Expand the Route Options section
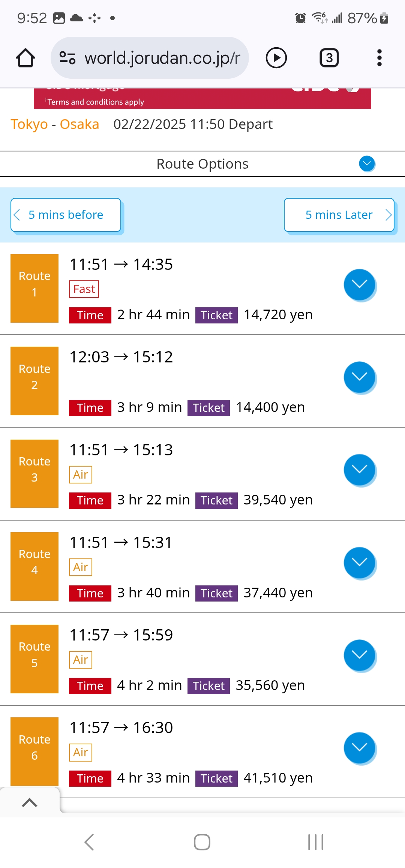This screenshot has height=868, width=405. coord(367,164)
